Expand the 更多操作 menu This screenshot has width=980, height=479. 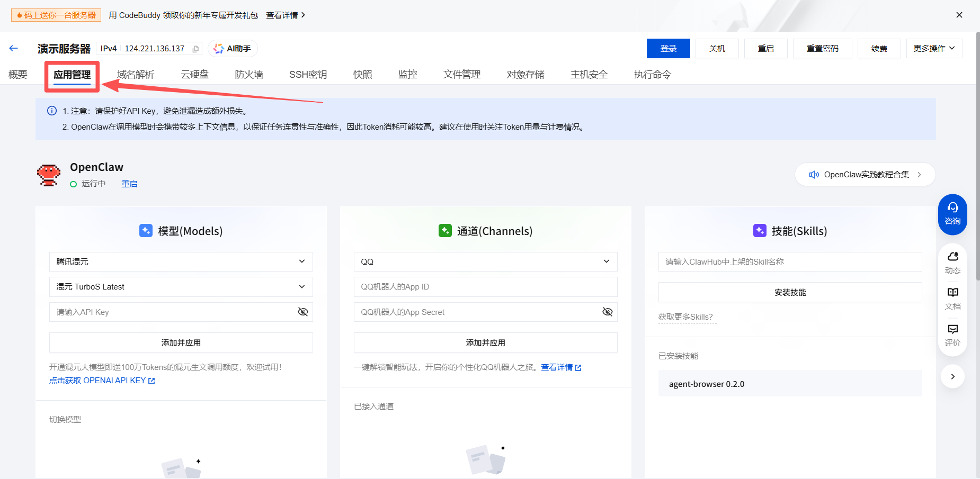(x=934, y=48)
